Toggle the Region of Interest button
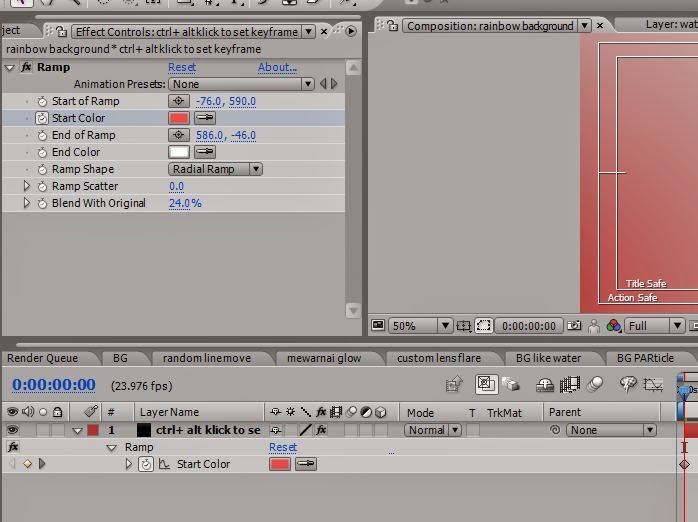 click(x=484, y=326)
